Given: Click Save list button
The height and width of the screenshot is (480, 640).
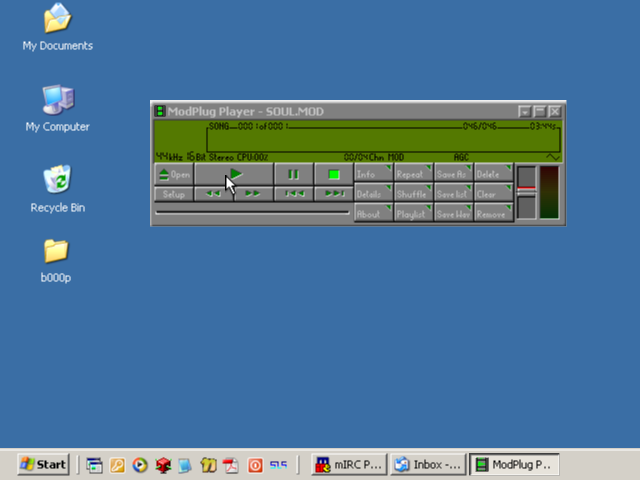Looking at the screenshot, I should tap(453, 193).
